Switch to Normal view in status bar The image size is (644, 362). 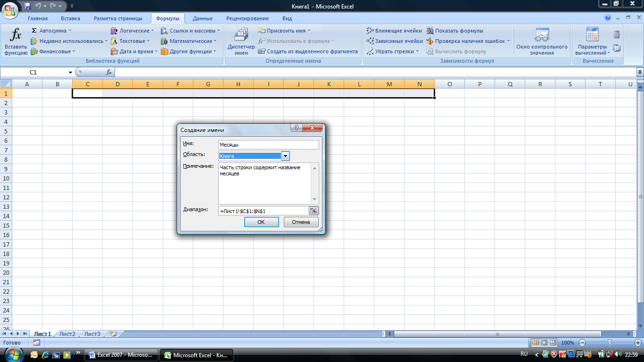[535, 343]
